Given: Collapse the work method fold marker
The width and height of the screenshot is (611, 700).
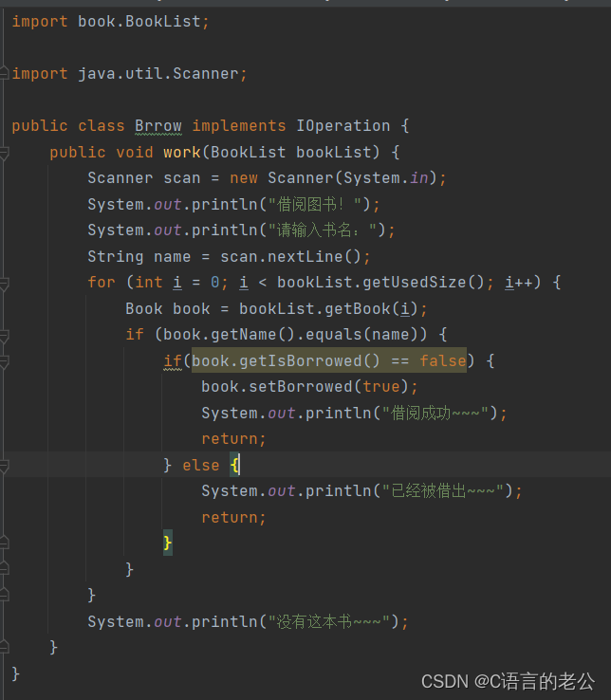Looking at the screenshot, I should (4, 153).
